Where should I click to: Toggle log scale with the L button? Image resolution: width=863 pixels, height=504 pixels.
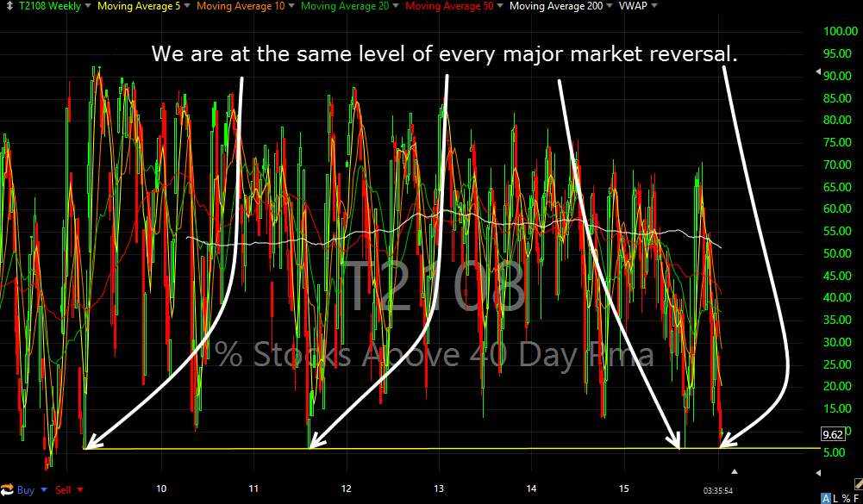[835, 499]
